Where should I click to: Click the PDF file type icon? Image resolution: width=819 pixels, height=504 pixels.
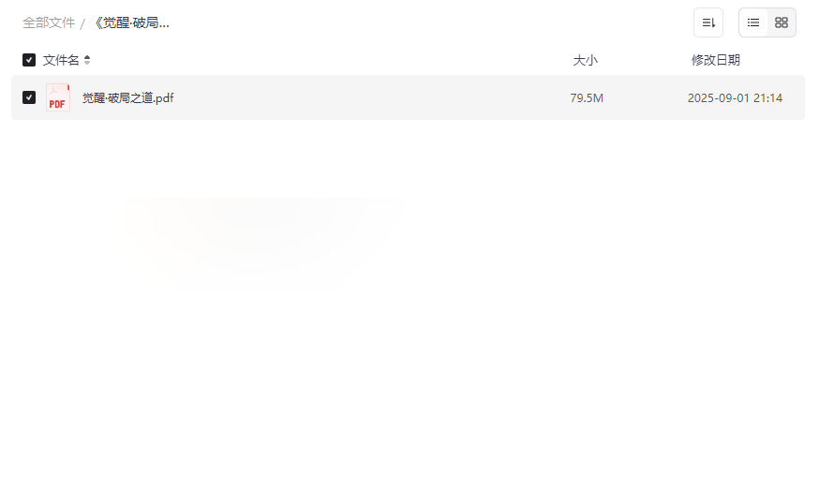click(57, 97)
